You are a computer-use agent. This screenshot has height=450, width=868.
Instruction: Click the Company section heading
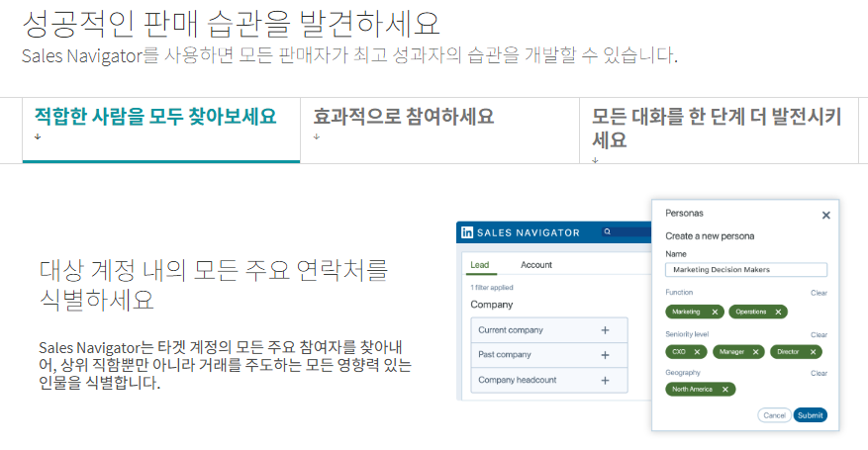tap(492, 305)
